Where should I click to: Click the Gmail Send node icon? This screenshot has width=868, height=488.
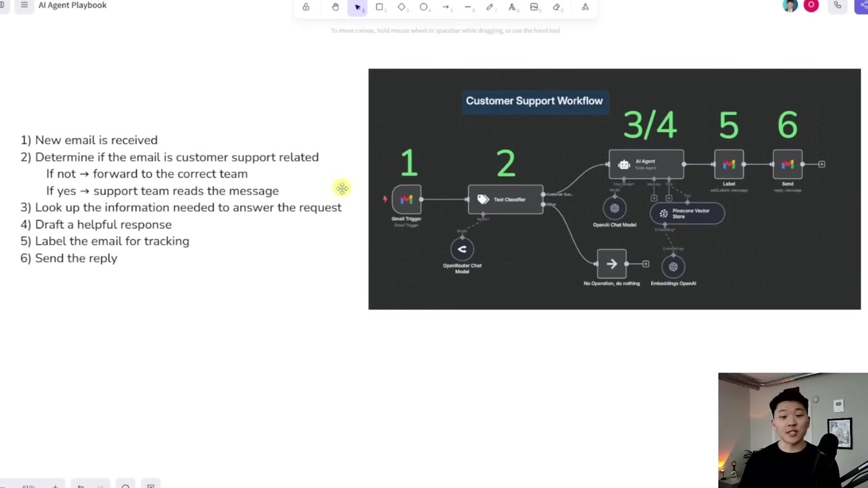coord(787,164)
